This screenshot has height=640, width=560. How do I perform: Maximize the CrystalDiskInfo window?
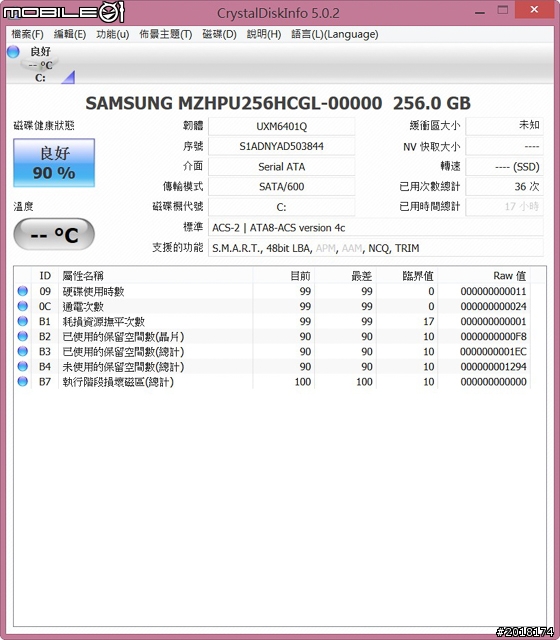[503, 11]
